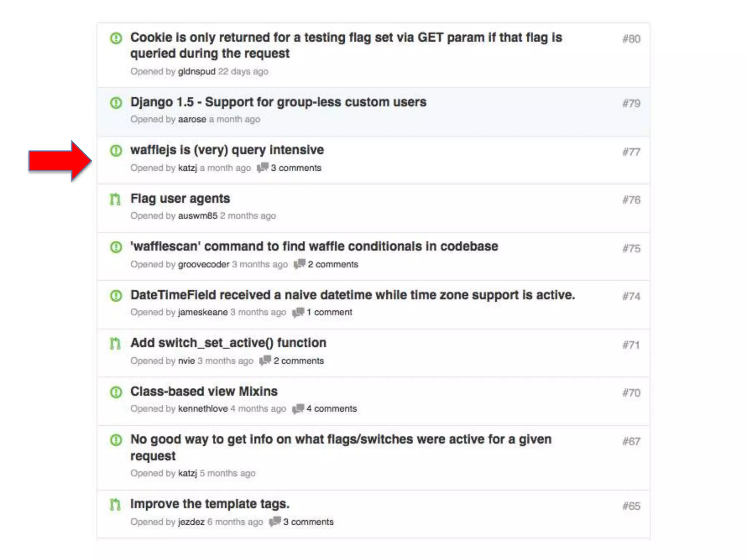Visit author kennethlove's profile link
This screenshot has width=747, height=560.
click(203, 409)
